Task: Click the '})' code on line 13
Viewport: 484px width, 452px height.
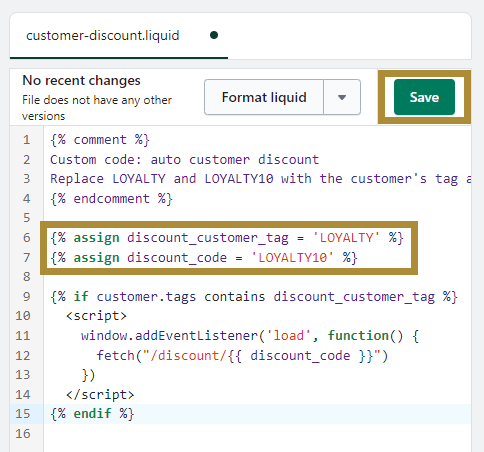Action: pos(88,375)
